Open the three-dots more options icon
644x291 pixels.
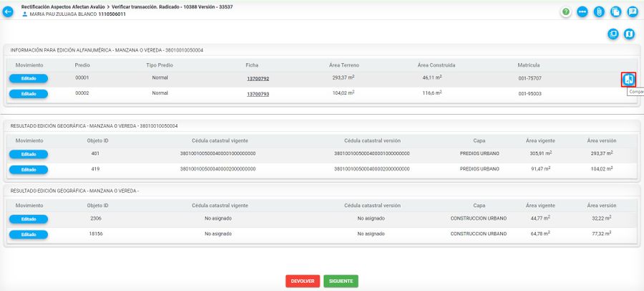(582, 11)
